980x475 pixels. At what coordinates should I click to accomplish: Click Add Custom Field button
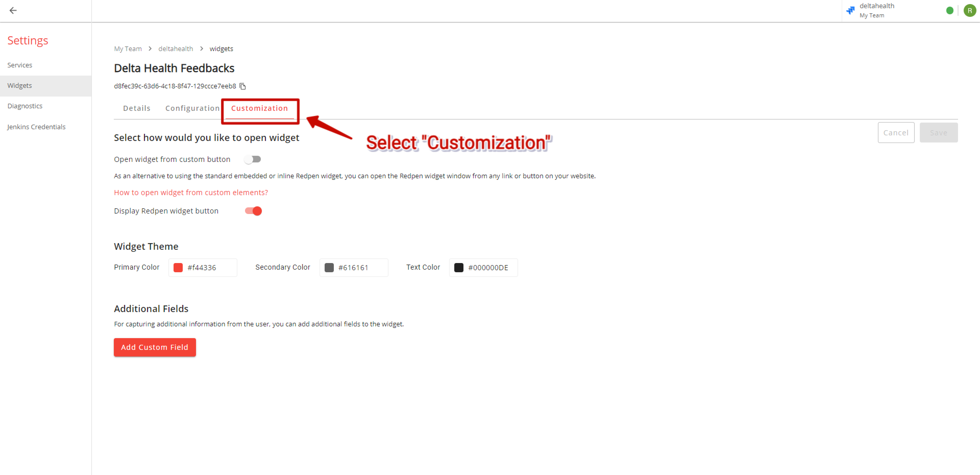click(155, 347)
